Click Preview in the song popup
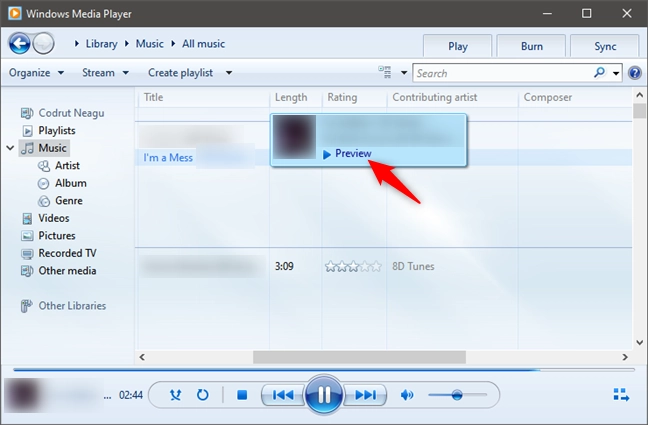 click(347, 154)
